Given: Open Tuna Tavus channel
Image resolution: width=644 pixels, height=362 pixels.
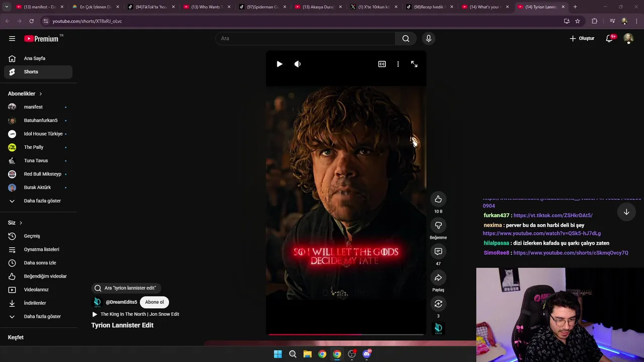Looking at the screenshot, I should 38,161.
